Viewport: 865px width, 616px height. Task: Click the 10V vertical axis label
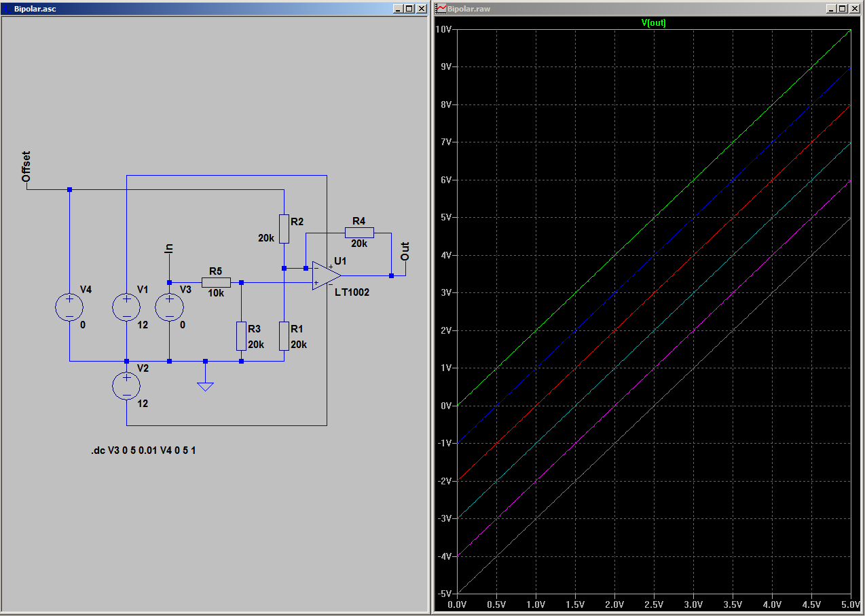[443, 29]
